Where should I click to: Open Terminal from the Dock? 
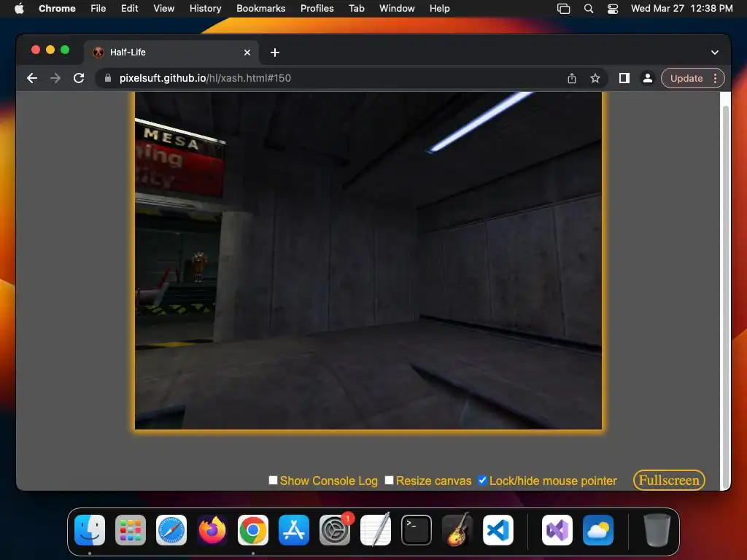click(x=417, y=530)
